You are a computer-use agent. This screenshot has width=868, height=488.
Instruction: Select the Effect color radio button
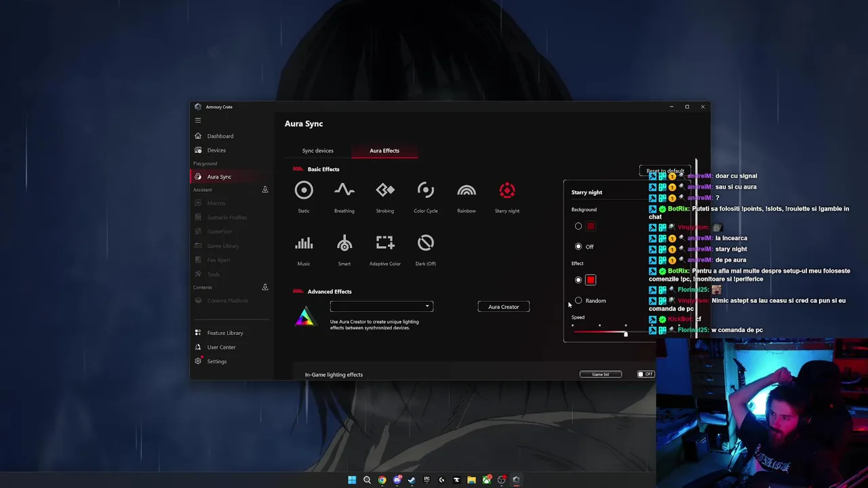578,280
